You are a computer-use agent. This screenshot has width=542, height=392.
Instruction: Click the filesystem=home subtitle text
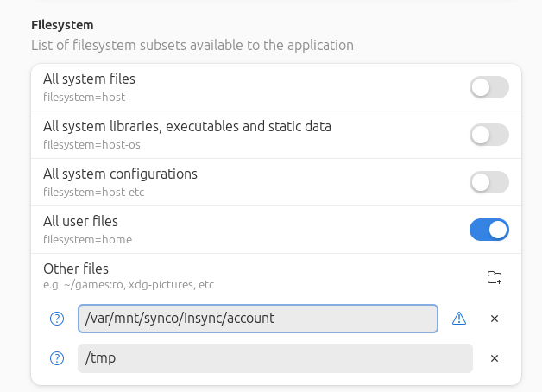[87, 239]
